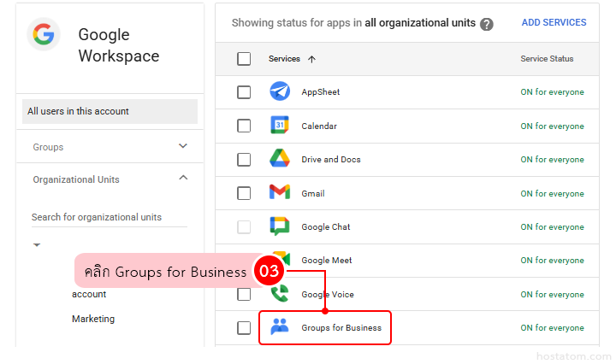Image resolution: width=616 pixels, height=364 pixels.
Task: Open the Groups sidebar section
Action: click(110, 147)
